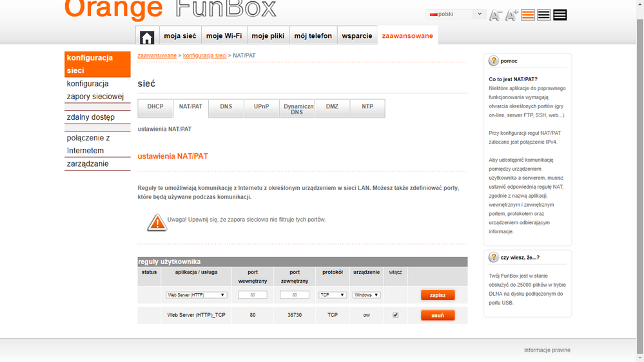
Task: Click the question mark icon beside pomoc
Action: (494, 61)
